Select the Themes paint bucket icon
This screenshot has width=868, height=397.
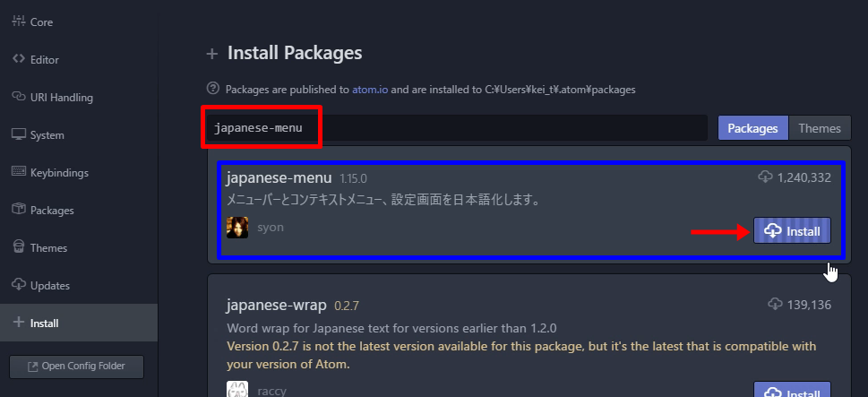[19, 247]
